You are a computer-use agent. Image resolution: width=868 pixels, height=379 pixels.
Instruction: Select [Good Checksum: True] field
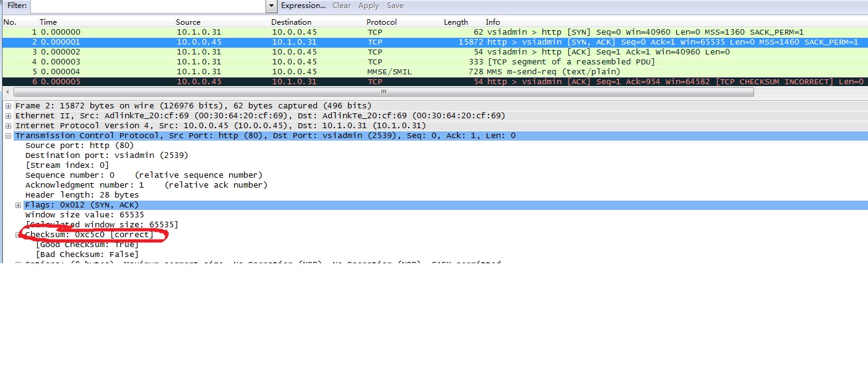[x=87, y=245]
